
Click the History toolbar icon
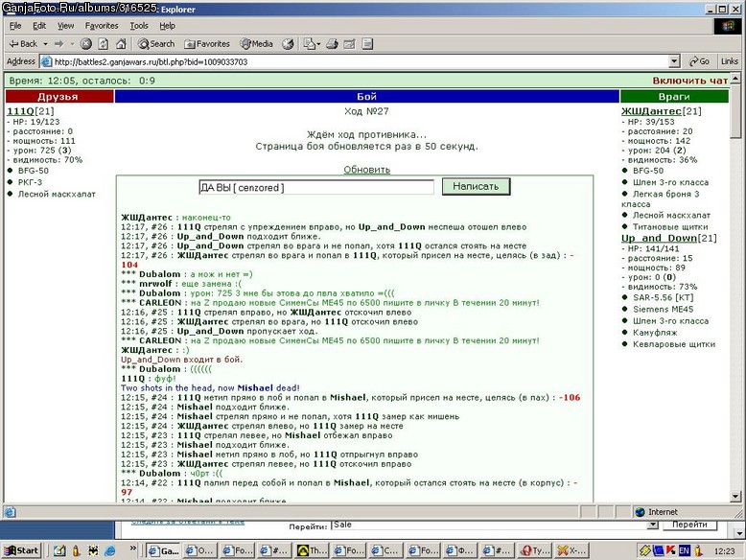[x=288, y=44]
